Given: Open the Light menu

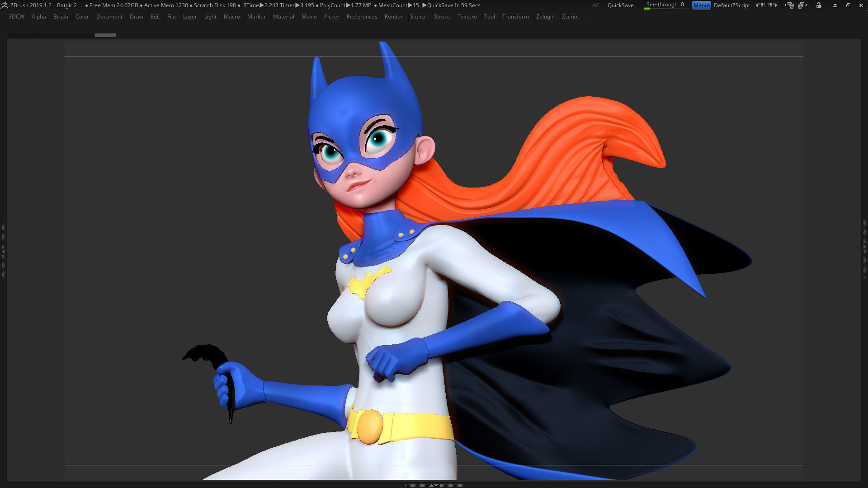Looking at the screenshot, I should pos(210,17).
